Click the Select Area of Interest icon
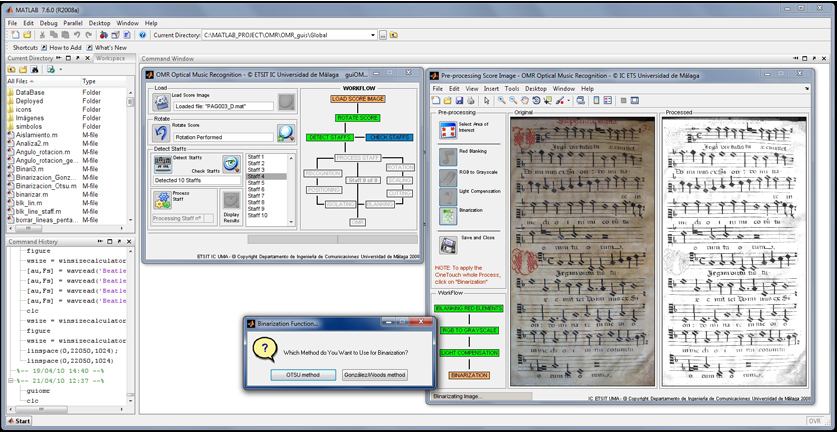Image resolution: width=838 pixels, height=432 pixels. (448, 130)
